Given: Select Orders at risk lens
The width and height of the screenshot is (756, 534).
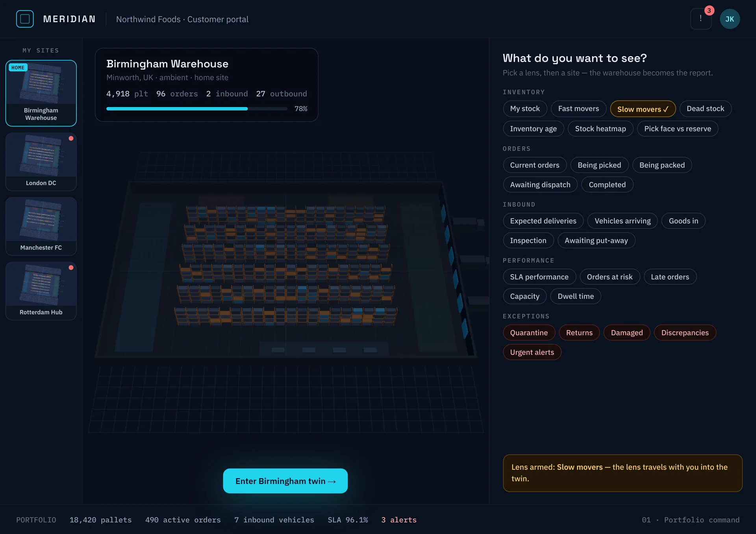Looking at the screenshot, I should pyautogui.click(x=610, y=277).
